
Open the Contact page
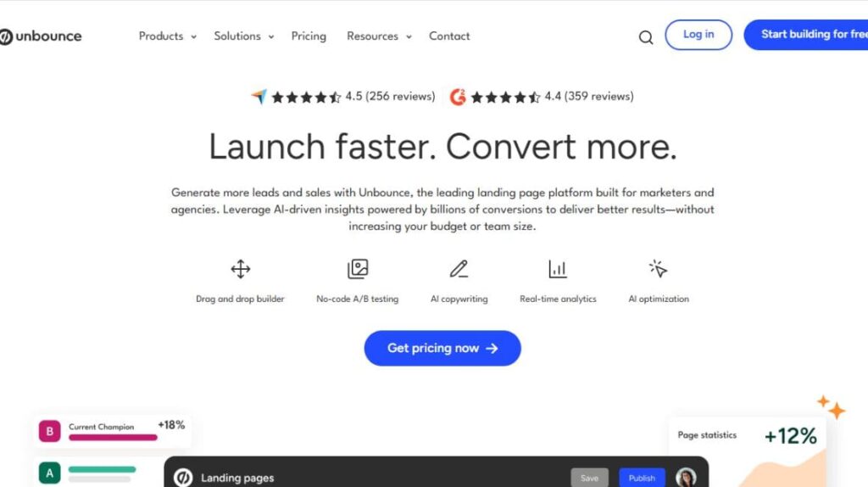(449, 36)
